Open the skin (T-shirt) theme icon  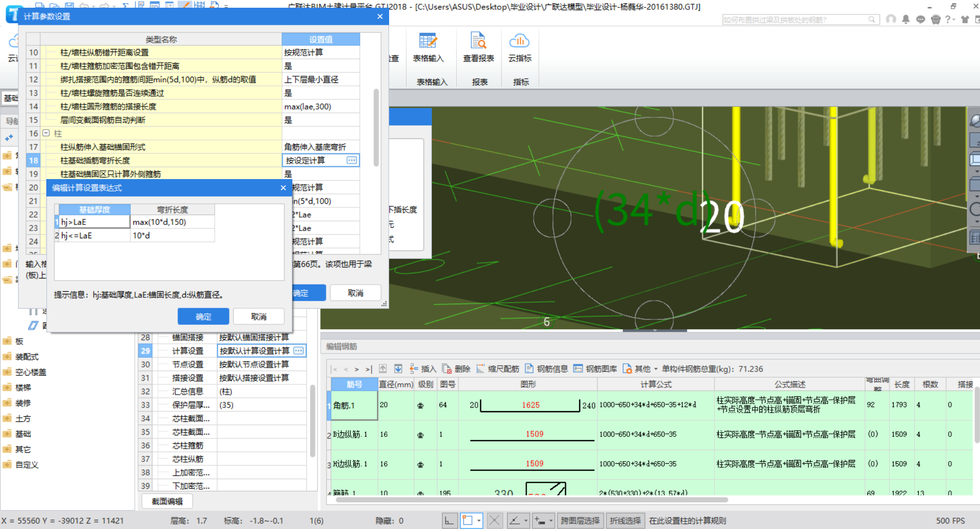click(x=965, y=20)
